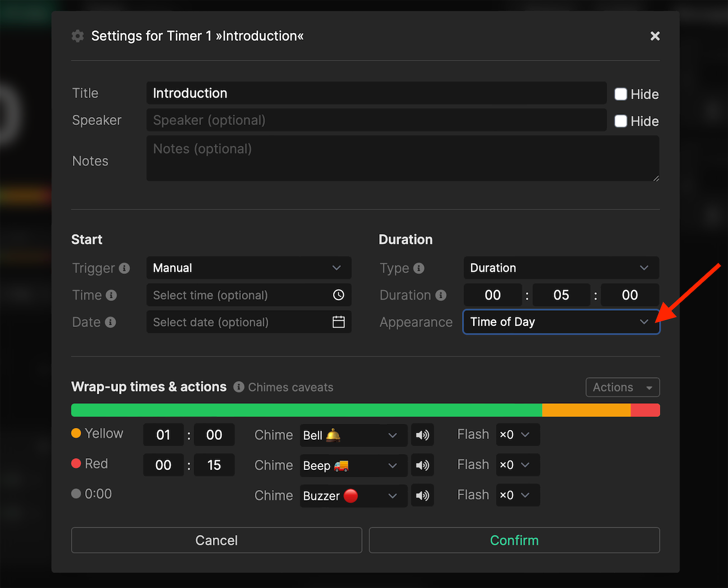Expand the Appearance dropdown showing Time of Day

(x=561, y=322)
